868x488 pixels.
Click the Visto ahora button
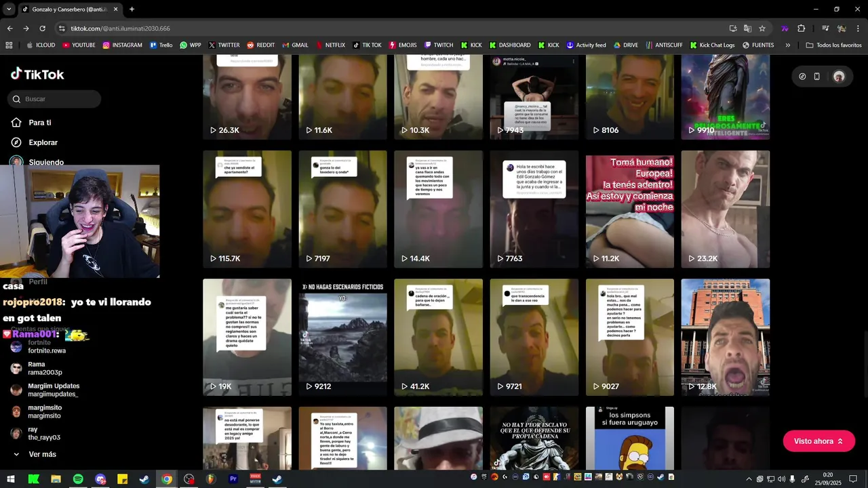[x=818, y=441]
